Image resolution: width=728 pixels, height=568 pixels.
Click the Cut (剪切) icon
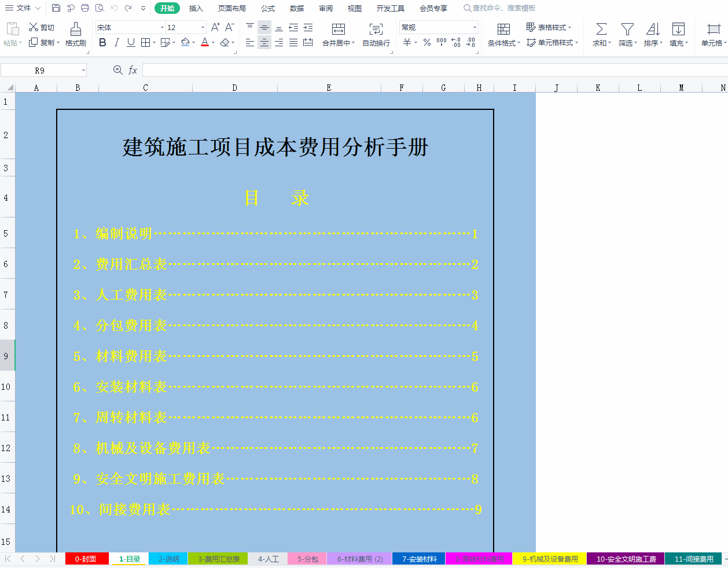[x=41, y=27]
